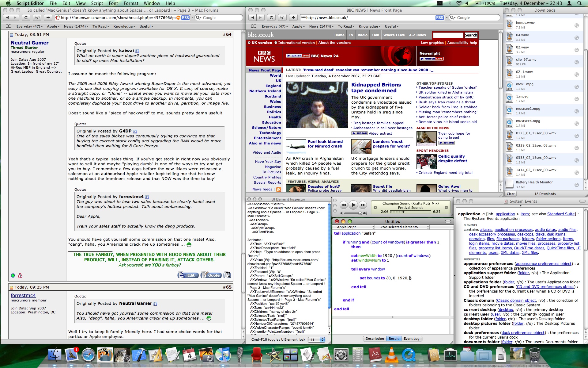
Task: Reveal bonus.wmv in Finder magnifier icon
Action: click(x=576, y=25)
